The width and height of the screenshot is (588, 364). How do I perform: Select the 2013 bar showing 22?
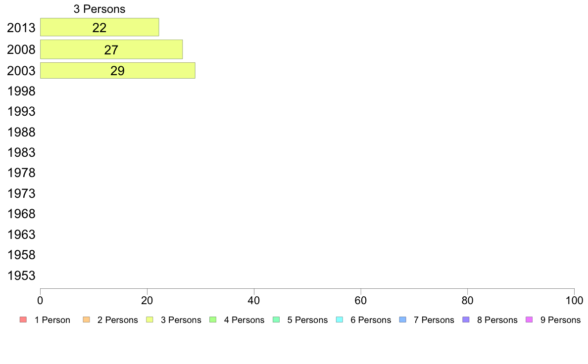(99, 27)
